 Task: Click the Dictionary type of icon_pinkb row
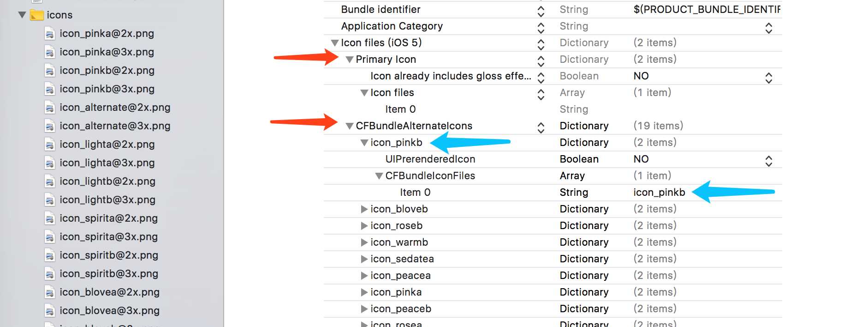[584, 143]
